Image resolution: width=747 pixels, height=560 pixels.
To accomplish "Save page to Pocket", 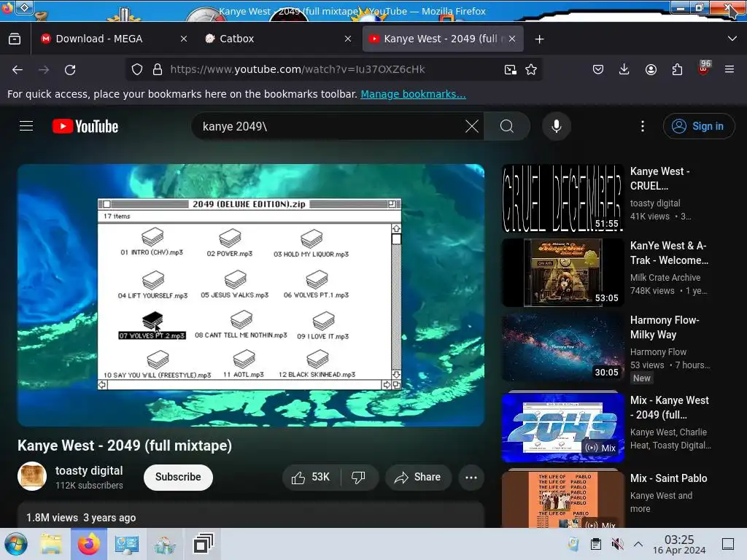I will tap(598, 69).
